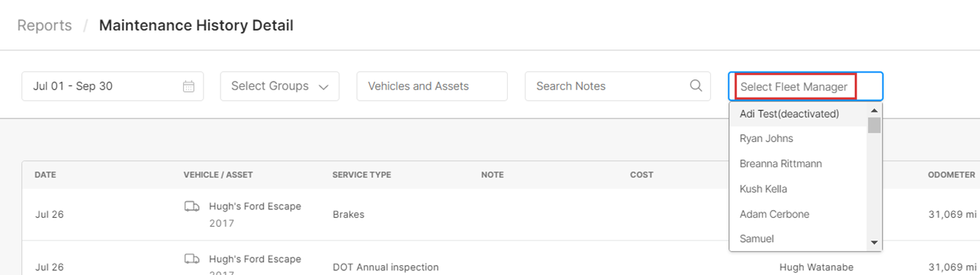Go back to the Reports breadcrumb
Image resolution: width=980 pixels, height=275 pixels.
coord(44,25)
